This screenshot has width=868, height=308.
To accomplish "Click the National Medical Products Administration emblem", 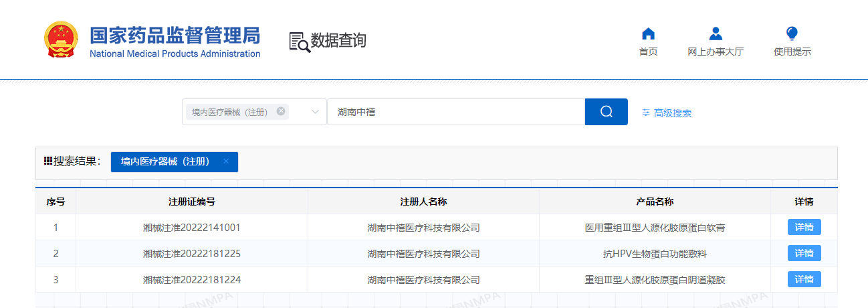I will click(x=61, y=40).
